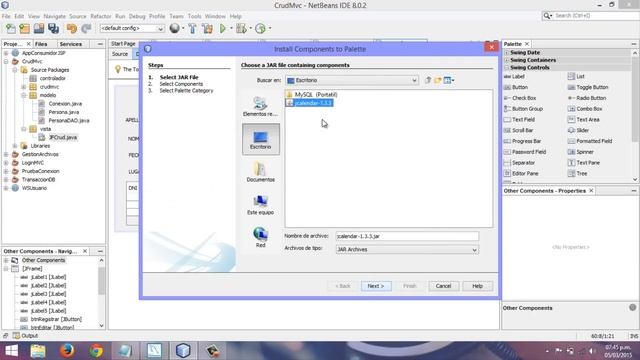
Task: Click the Clean and Build icon
Action: click(x=207, y=29)
